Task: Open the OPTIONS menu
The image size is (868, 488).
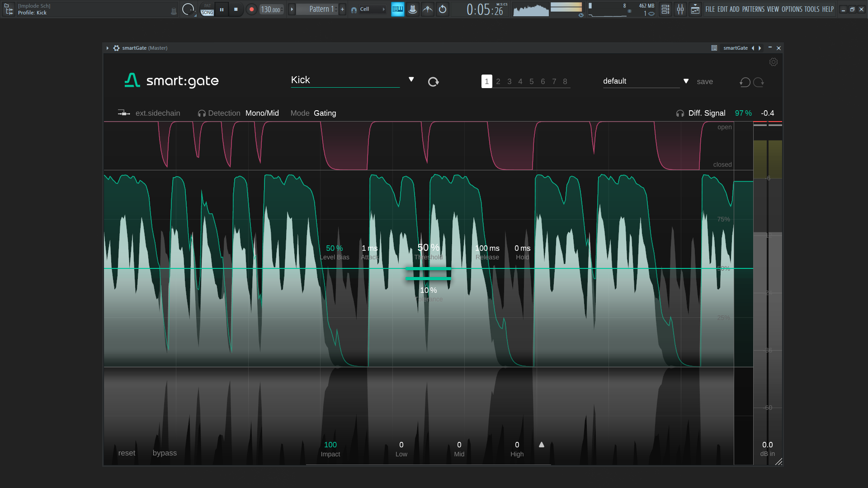Action: (792, 9)
